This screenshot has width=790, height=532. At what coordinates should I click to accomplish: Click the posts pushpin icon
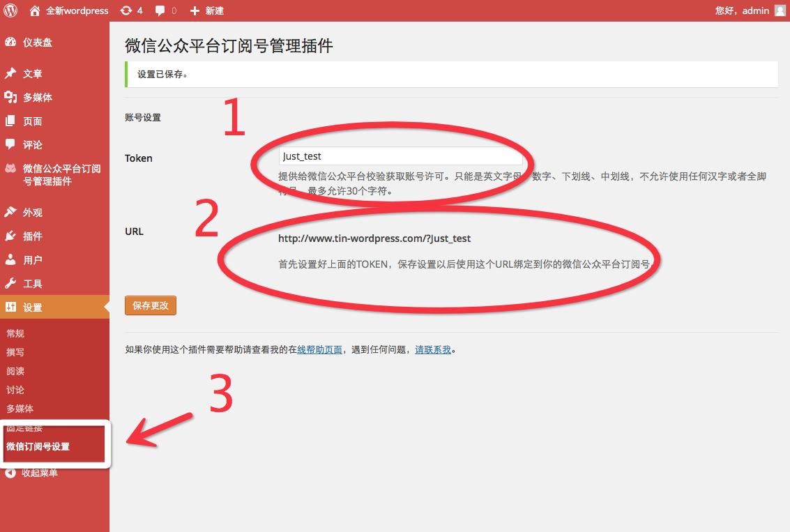10,73
